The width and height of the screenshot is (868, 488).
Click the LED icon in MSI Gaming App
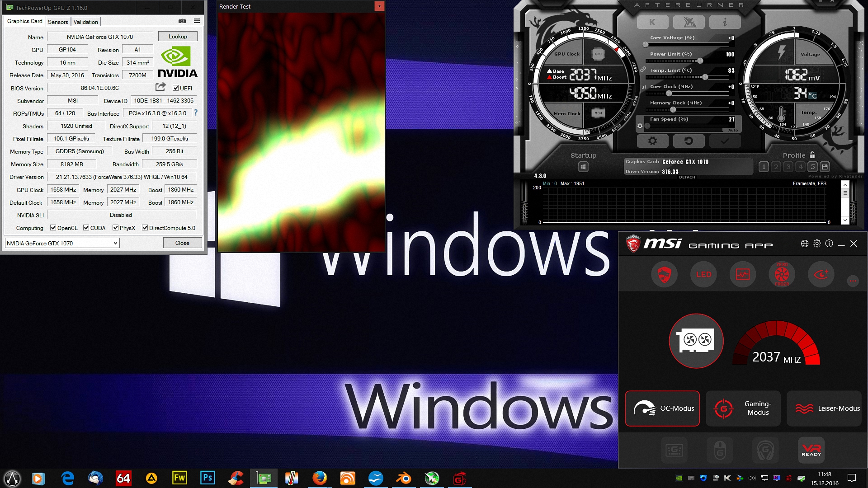(703, 274)
